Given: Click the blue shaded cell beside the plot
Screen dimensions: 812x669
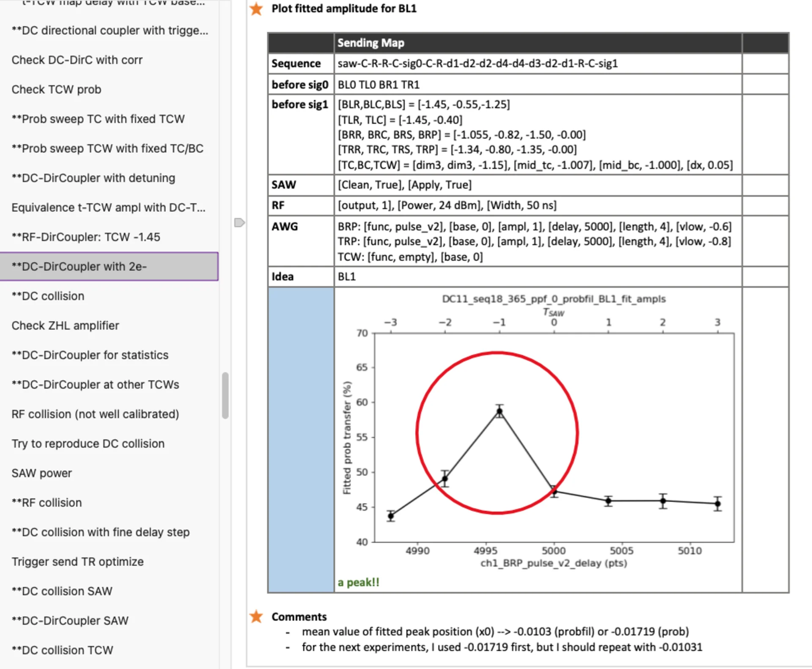Looking at the screenshot, I should 301,440.
